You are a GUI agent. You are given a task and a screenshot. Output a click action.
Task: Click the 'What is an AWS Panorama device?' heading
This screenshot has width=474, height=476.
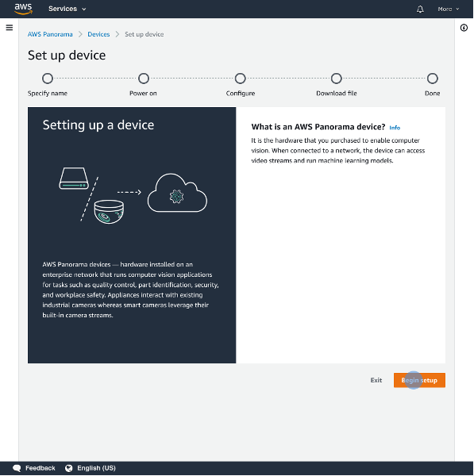coord(318,127)
